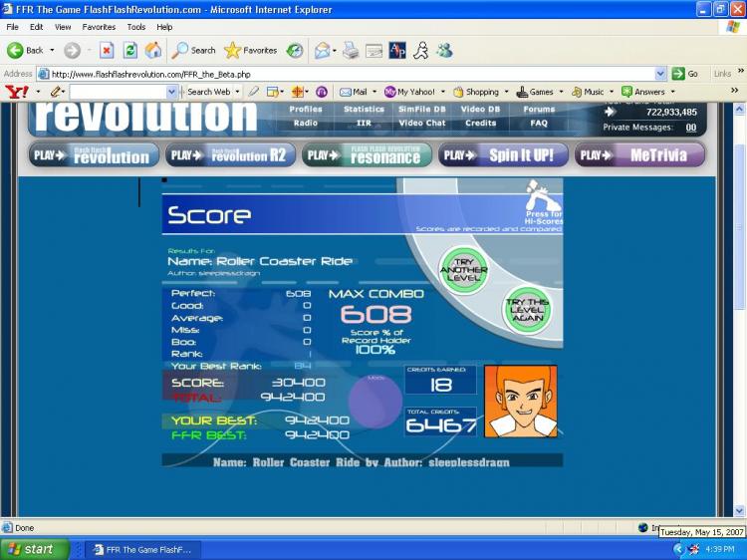Viewport: 747px width, 560px height.
Task: Click the Yahoo toolbar orange target icon
Action: [x=298, y=92]
